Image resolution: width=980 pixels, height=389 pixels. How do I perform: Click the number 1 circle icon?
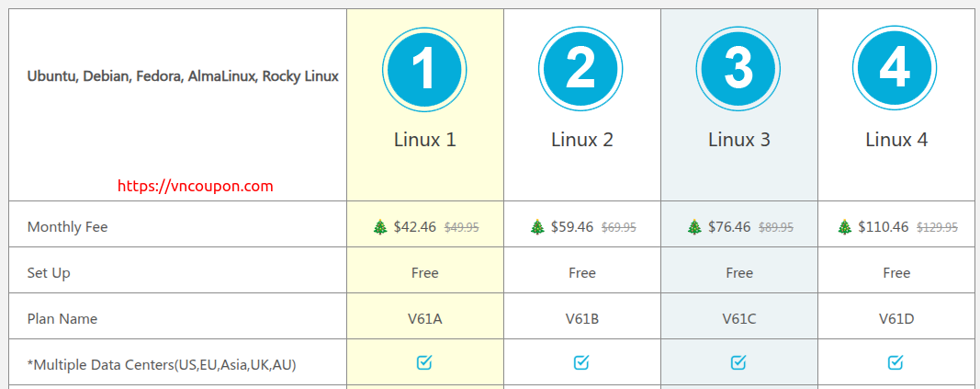click(x=424, y=69)
